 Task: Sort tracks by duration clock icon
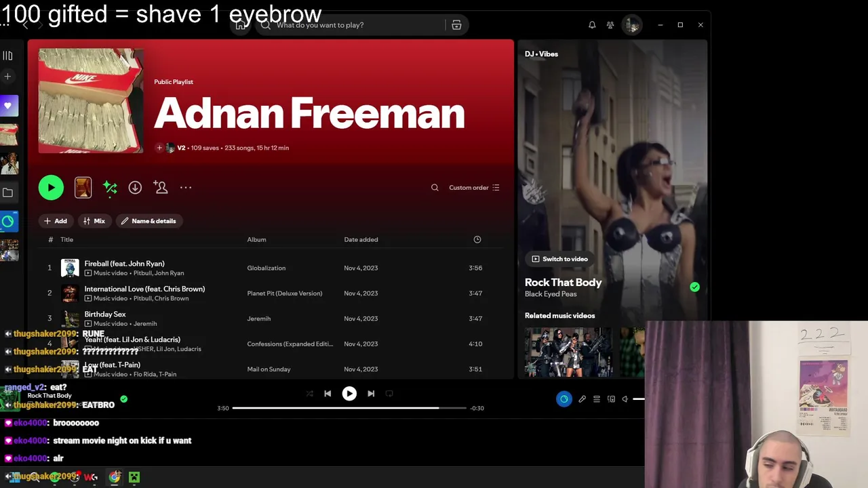[x=477, y=239]
